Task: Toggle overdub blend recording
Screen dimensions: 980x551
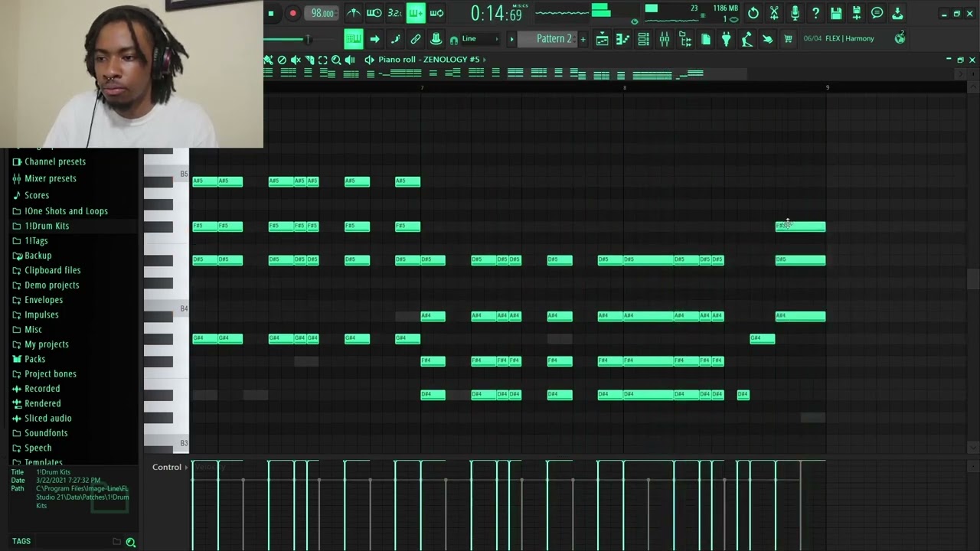Action: (416, 13)
